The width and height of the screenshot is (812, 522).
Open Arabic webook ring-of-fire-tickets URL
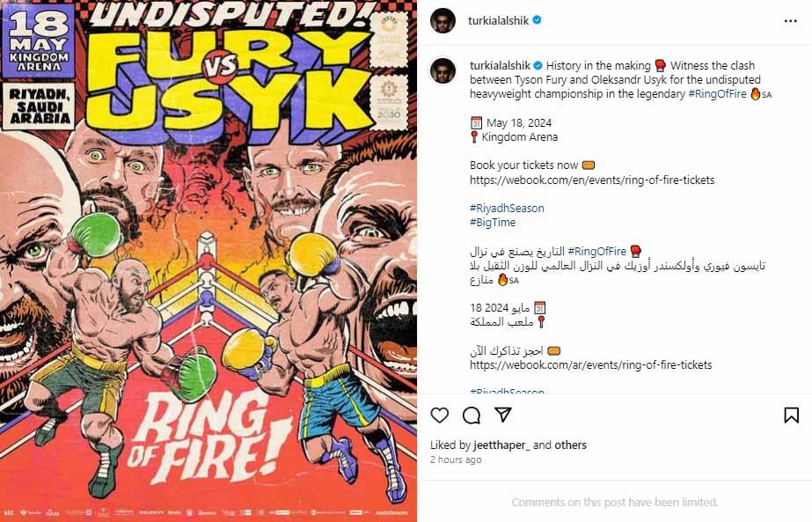coord(591,365)
